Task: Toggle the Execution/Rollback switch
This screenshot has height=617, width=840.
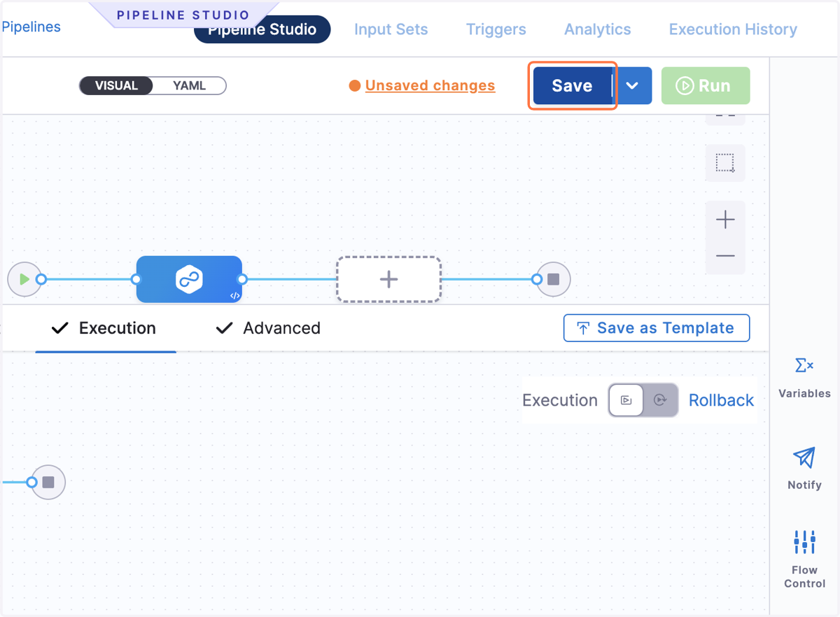Action: pyautogui.click(x=643, y=400)
